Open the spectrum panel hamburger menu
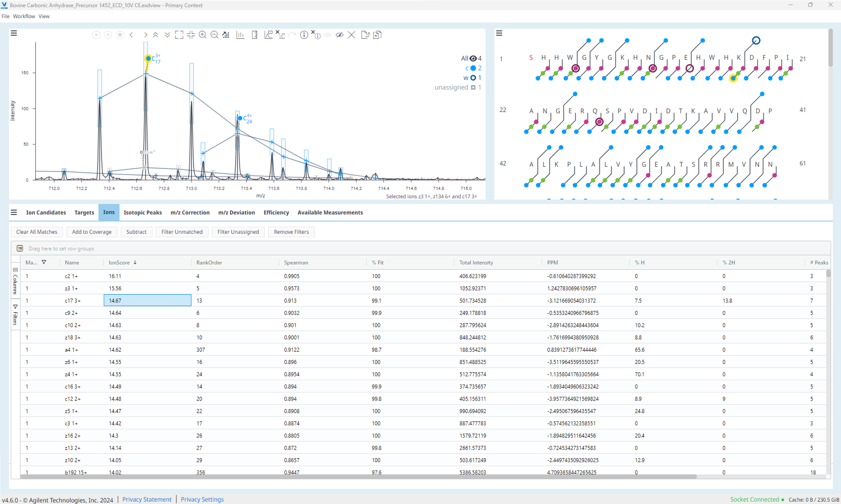The height and width of the screenshot is (504, 841). point(14,33)
